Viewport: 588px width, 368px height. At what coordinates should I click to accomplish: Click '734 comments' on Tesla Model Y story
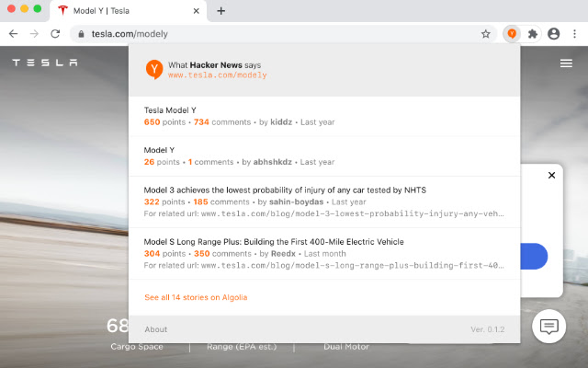(222, 122)
